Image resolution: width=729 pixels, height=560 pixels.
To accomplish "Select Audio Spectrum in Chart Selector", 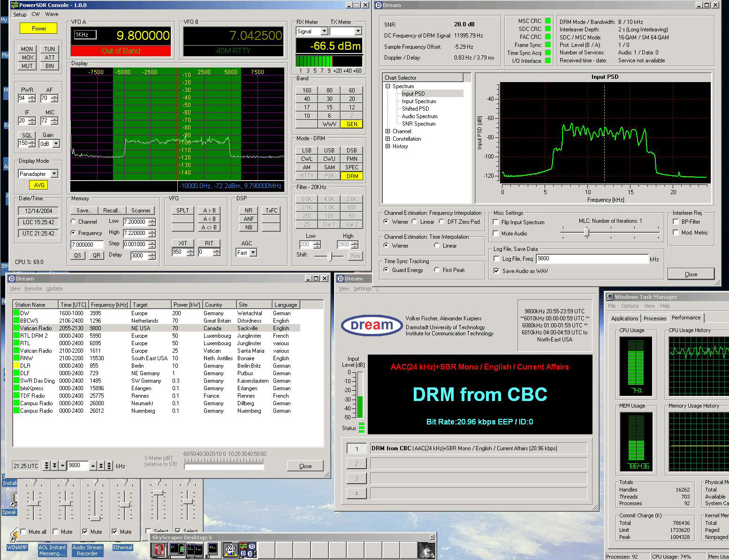I will point(419,116).
